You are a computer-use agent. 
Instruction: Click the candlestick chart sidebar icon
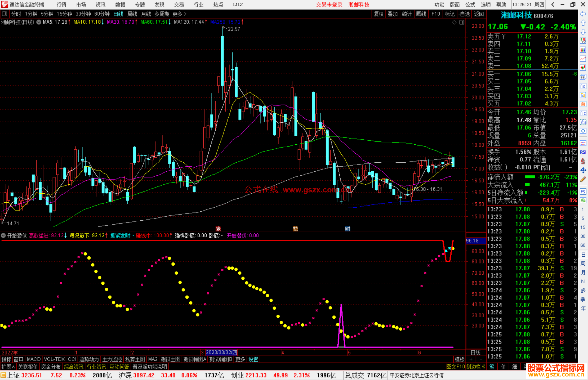583,68
